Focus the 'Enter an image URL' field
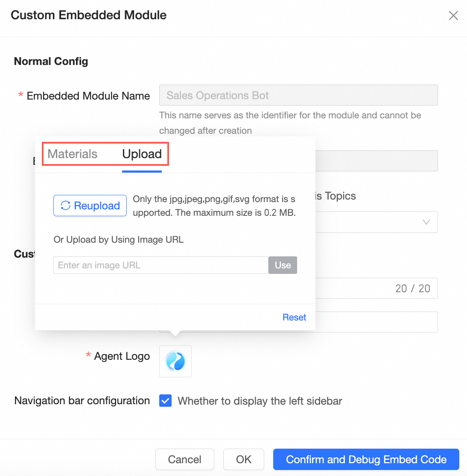Viewport: 467px width, 476px height. click(x=161, y=265)
